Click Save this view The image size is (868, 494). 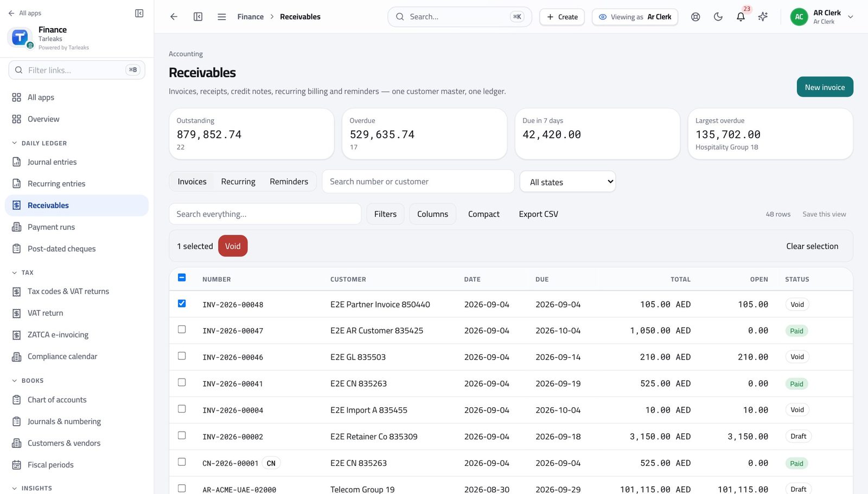tap(824, 214)
